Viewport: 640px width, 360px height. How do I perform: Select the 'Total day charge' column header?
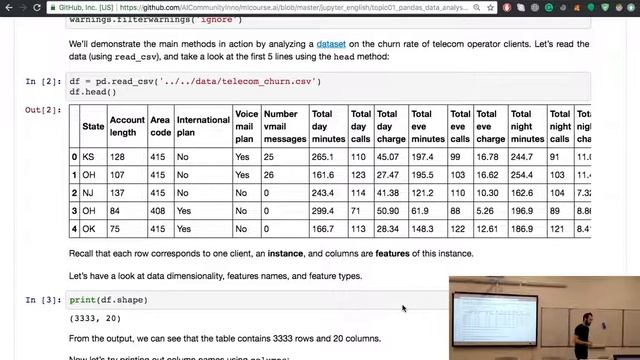391,126
